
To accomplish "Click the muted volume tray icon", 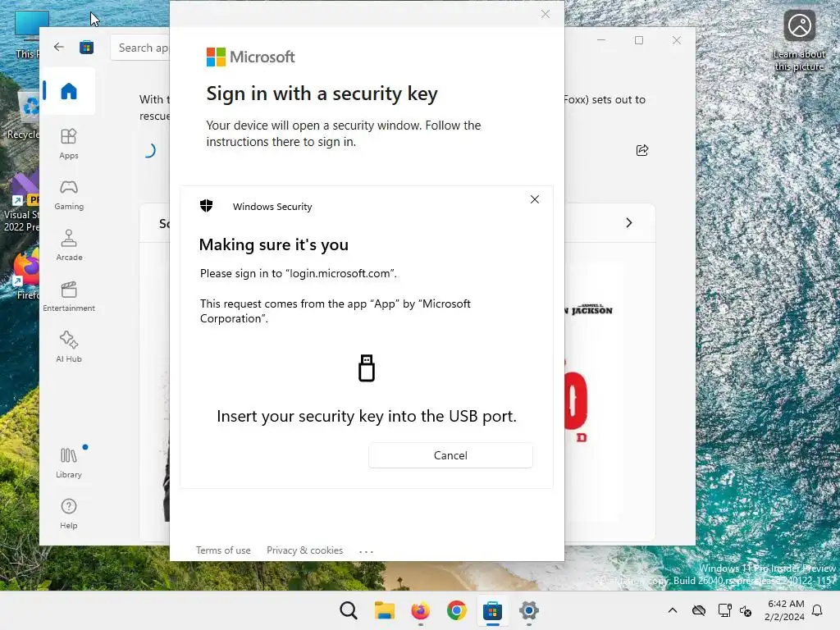I will click(x=746, y=610).
